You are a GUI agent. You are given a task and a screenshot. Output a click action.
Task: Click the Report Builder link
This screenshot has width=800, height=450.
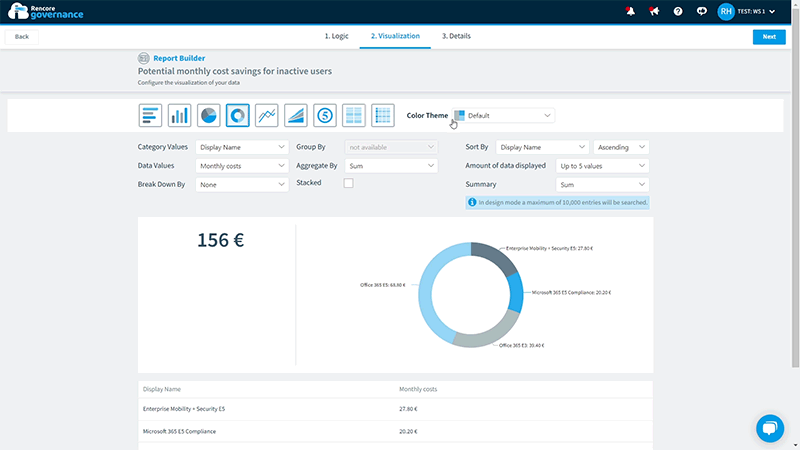(x=179, y=58)
